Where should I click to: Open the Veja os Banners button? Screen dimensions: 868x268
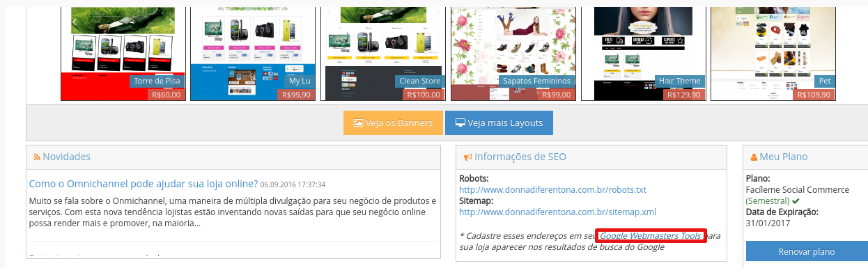point(393,123)
